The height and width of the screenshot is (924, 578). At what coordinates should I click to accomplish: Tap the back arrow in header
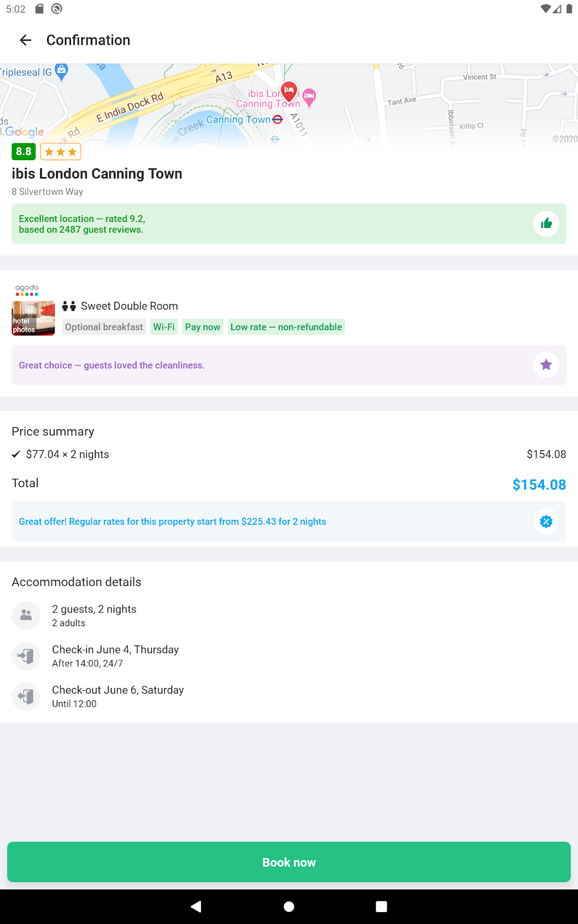point(25,40)
